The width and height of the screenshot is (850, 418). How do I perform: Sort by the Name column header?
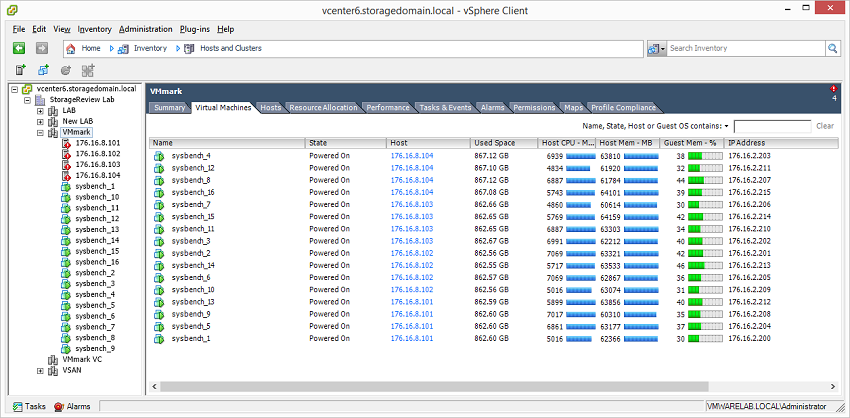[228, 143]
